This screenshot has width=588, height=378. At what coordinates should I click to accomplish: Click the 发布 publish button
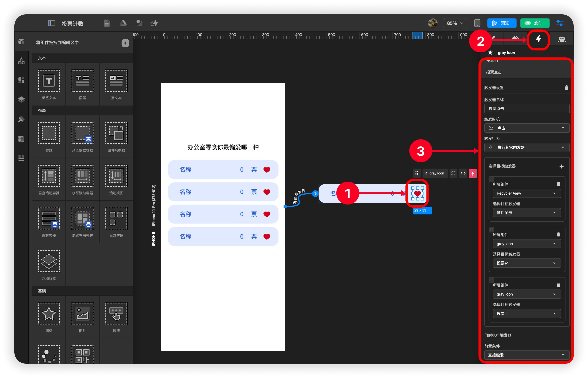535,23
